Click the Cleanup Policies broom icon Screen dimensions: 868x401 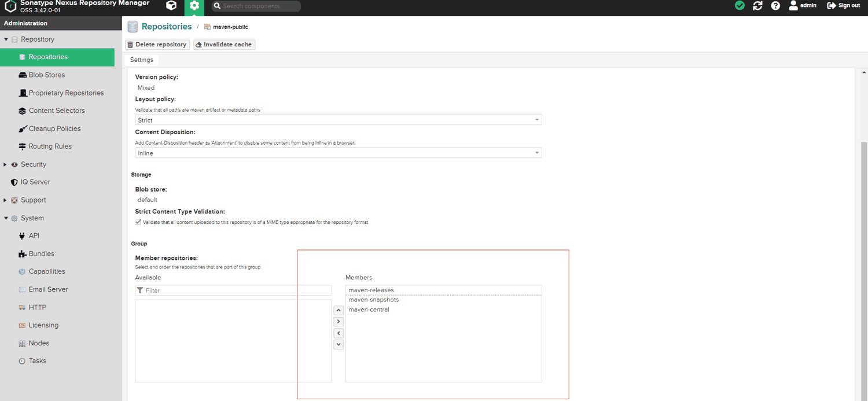pos(23,129)
